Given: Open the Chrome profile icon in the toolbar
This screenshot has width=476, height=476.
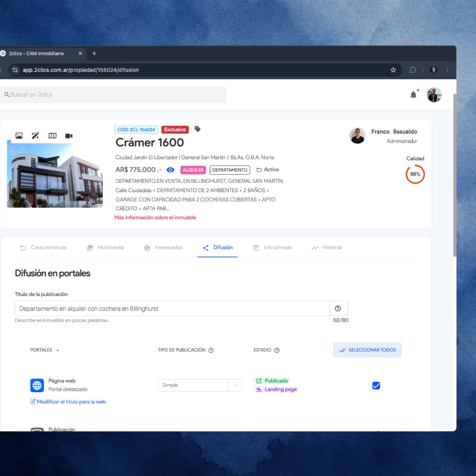Looking at the screenshot, I should coord(433,70).
